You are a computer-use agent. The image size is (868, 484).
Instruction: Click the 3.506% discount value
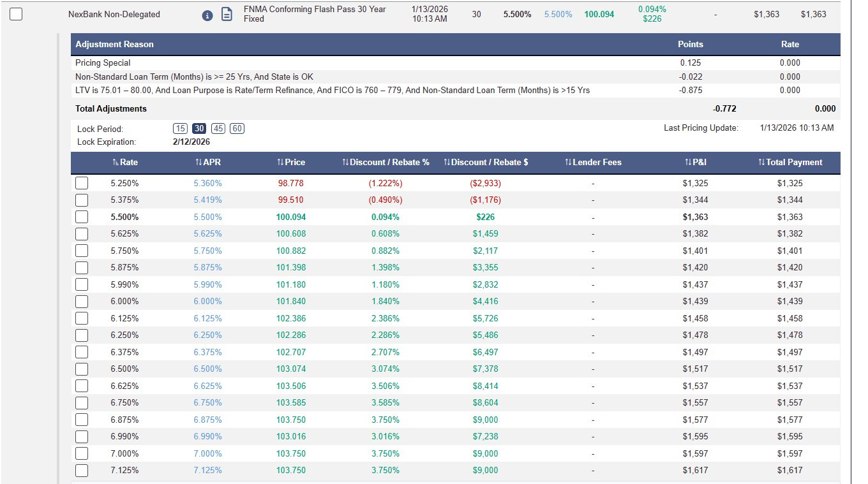(385, 386)
